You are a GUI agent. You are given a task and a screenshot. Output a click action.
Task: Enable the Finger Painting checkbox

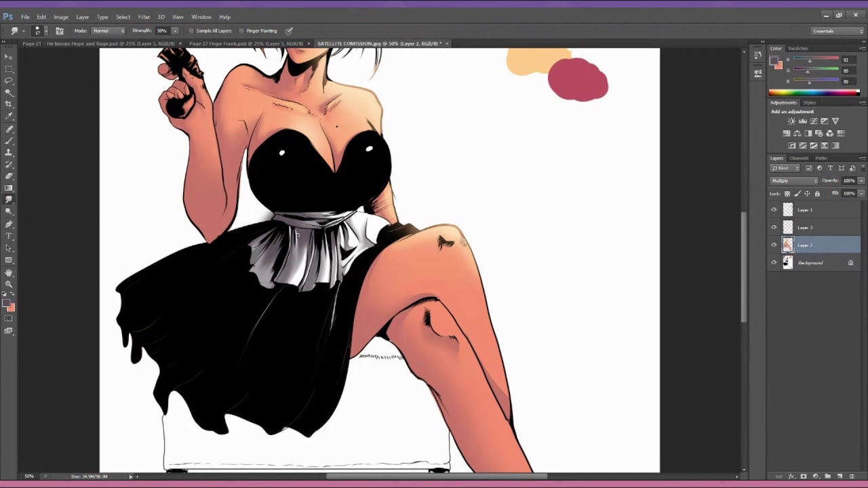point(241,30)
